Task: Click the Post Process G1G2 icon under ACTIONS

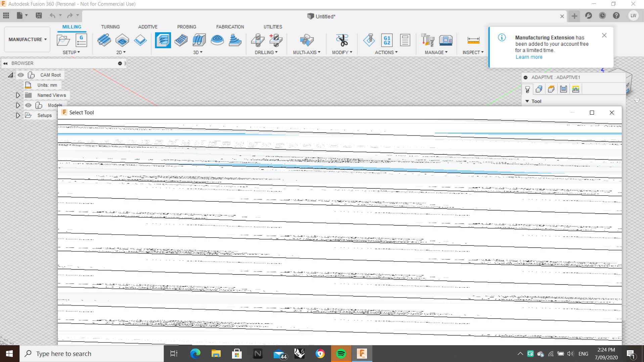Action: (x=387, y=41)
